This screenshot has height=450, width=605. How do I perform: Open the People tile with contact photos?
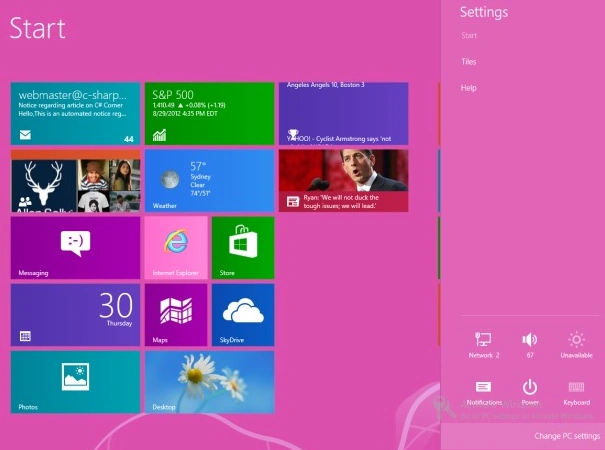pyautogui.click(x=75, y=181)
